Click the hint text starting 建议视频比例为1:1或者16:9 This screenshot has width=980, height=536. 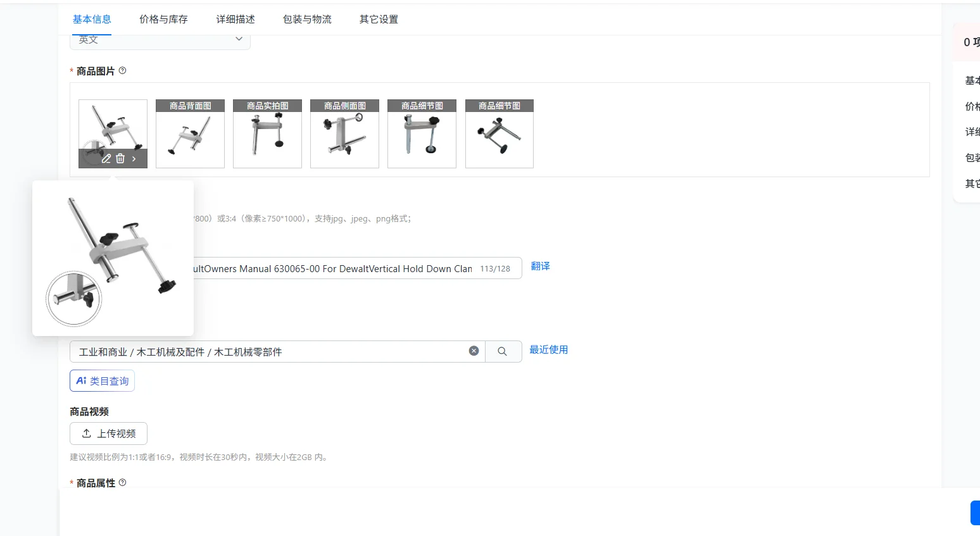point(200,457)
